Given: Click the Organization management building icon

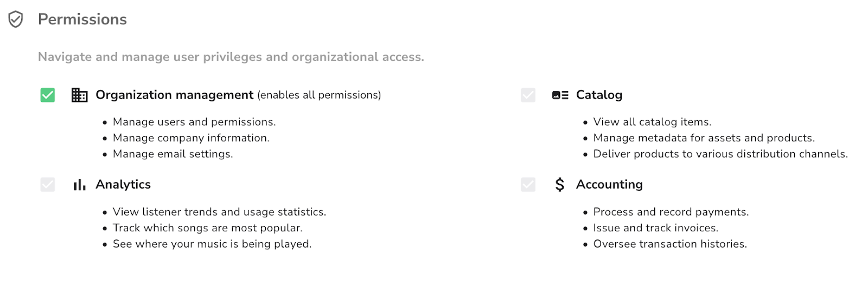Looking at the screenshot, I should tap(79, 95).
